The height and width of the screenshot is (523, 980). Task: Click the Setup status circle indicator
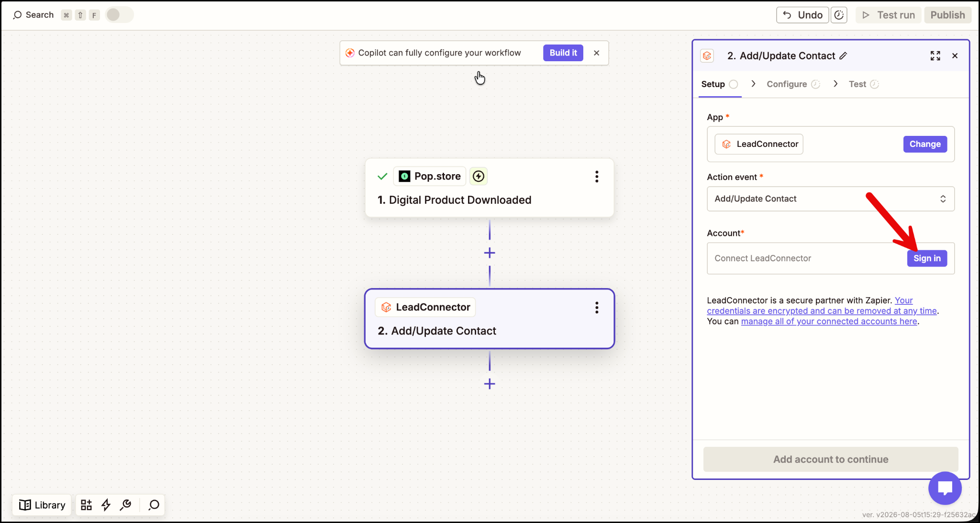point(733,84)
